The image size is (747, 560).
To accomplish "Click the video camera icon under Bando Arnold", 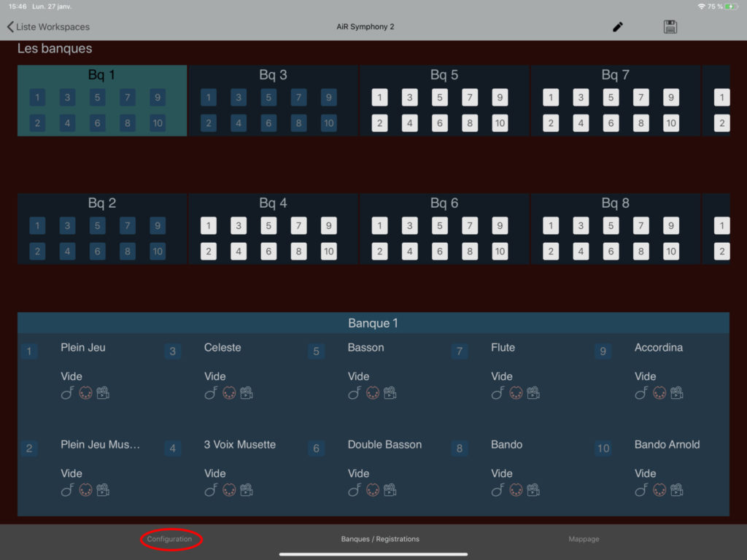I will 677,490.
